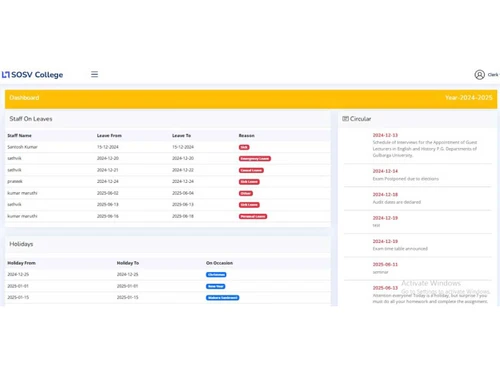Select the prateek staff name
The image size is (500, 375).
pyautogui.click(x=15, y=181)
